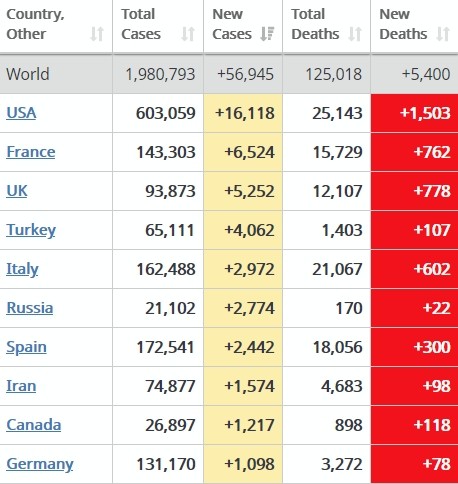This screenshot has width=458, height=484.
Task: Click USA new cases yellow cell
Action: pyautogui.click(x=243, y=113)
